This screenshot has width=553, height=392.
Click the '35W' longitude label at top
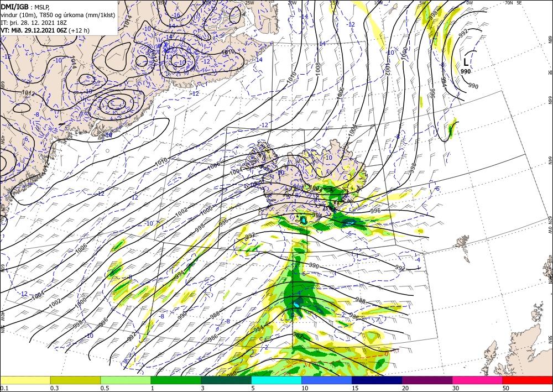161,3
